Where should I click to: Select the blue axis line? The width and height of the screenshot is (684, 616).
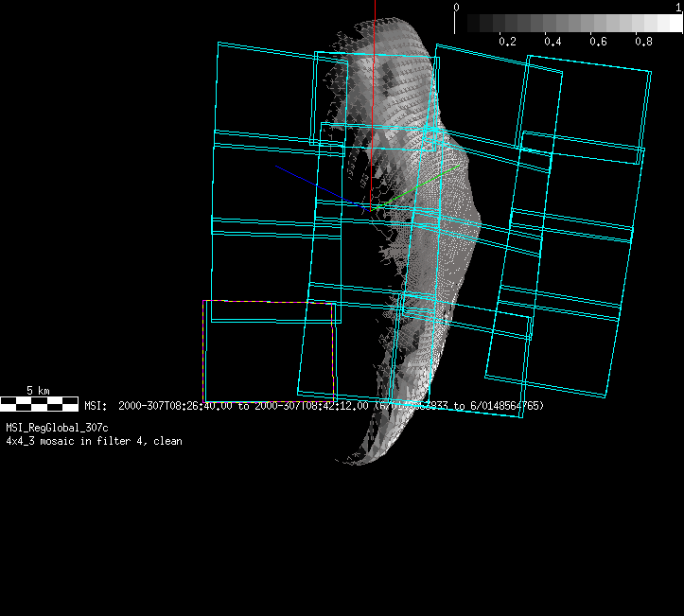[x=312, y=184]
